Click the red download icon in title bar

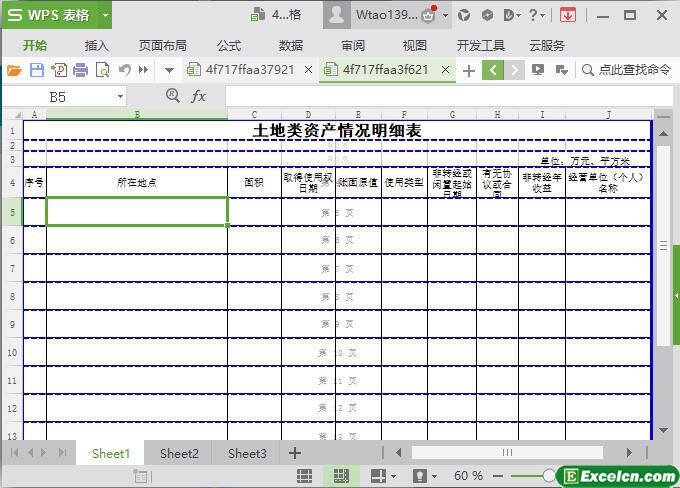pos(568,15)
